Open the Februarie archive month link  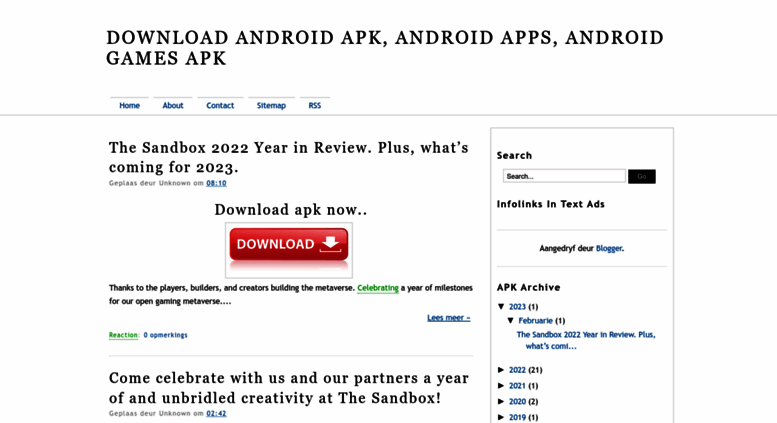[x=535, y=320]
